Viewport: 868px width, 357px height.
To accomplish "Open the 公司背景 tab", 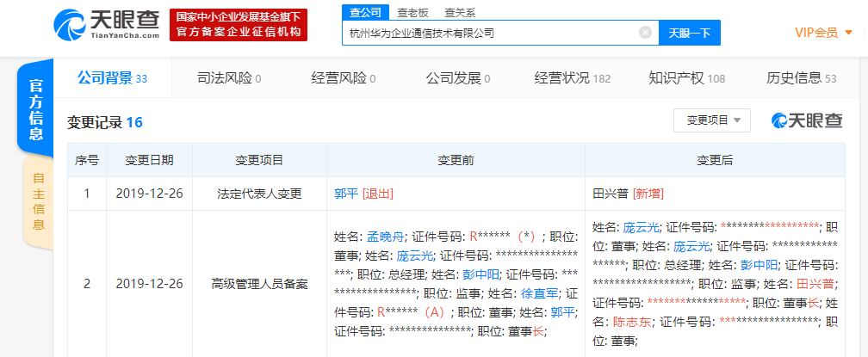I will [x=112, y=78].
